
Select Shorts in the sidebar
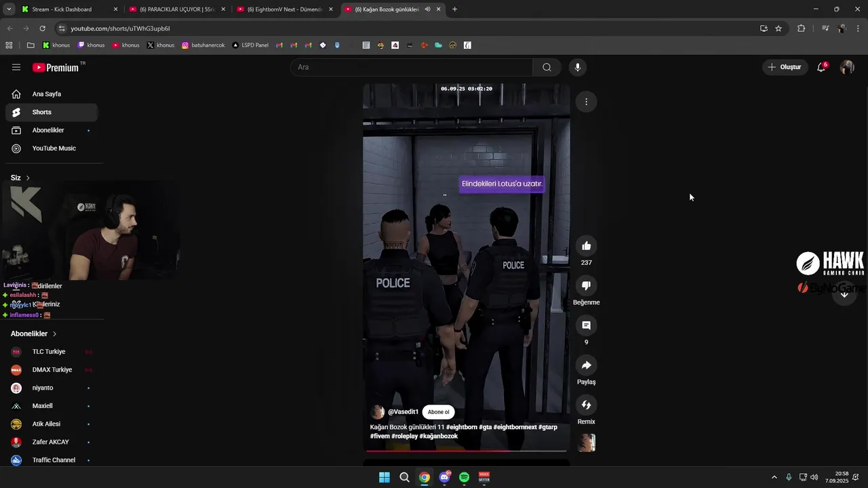pyautogui.click(x=52, y=112)
